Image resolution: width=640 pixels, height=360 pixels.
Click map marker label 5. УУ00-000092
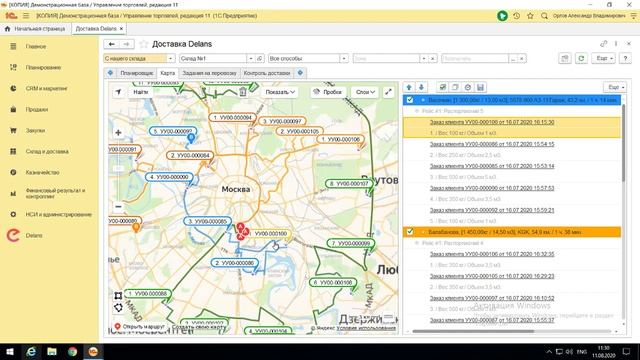coord(173,131)
